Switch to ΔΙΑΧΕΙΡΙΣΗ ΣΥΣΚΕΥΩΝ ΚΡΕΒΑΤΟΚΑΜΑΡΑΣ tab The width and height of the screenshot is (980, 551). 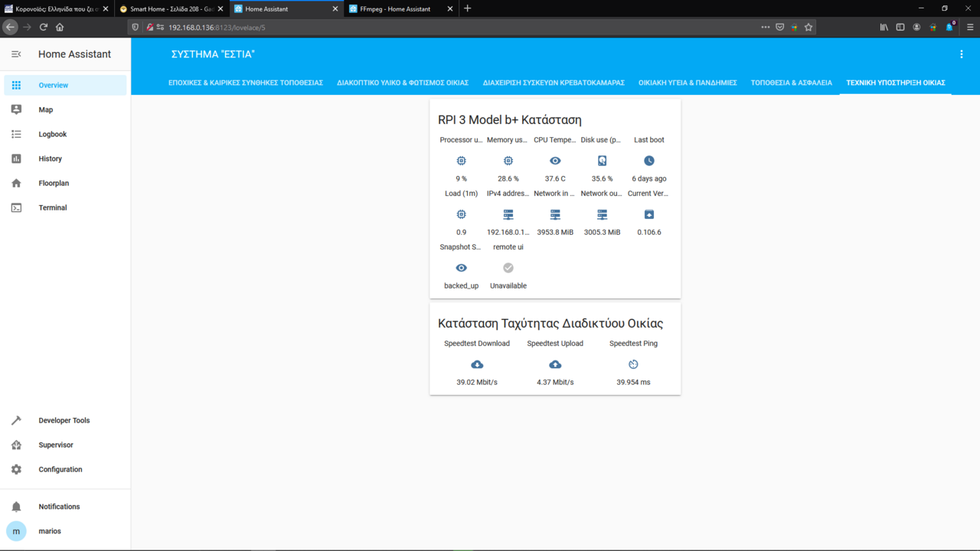pyautogui.click(x=554, y=83)
